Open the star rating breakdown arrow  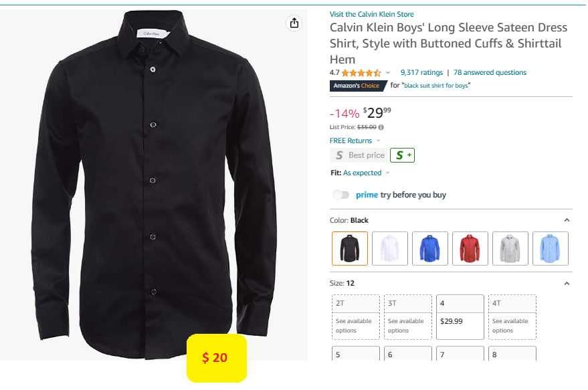click(x=388, y=73)
